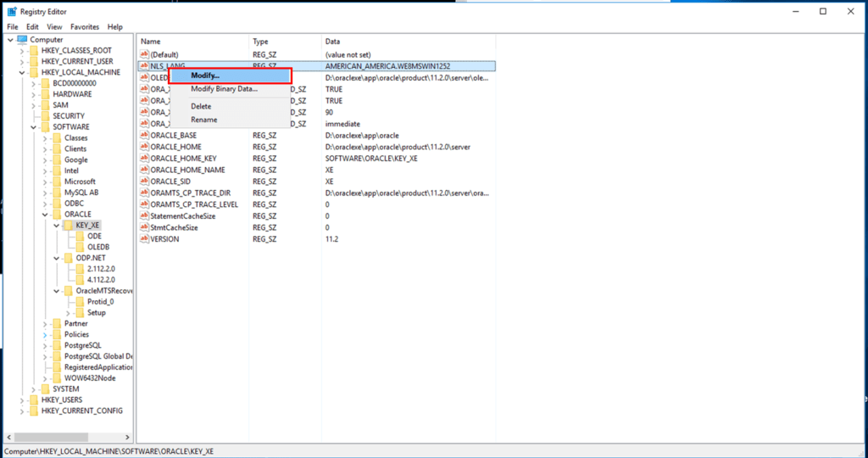Viewport: 868px width, 458px height.
Task: Expand the HKEY_CLASSES_ROOT node
Action: (x=21, y=51)
